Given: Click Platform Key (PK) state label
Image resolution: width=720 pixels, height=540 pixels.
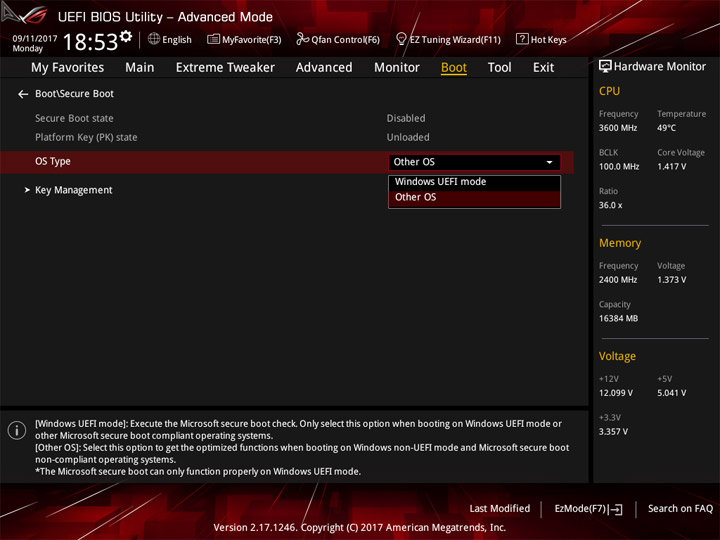Looking at the screenshot, I should (86, 137).
